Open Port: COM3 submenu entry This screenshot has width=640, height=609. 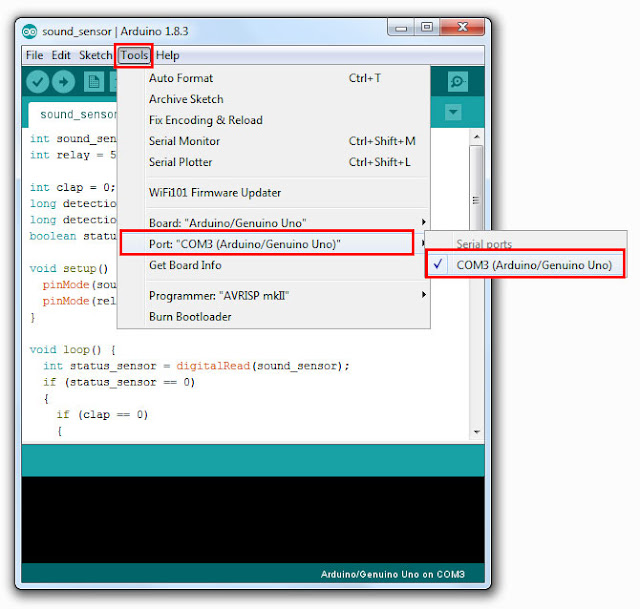pyautogui.click(x=267, y=244)
